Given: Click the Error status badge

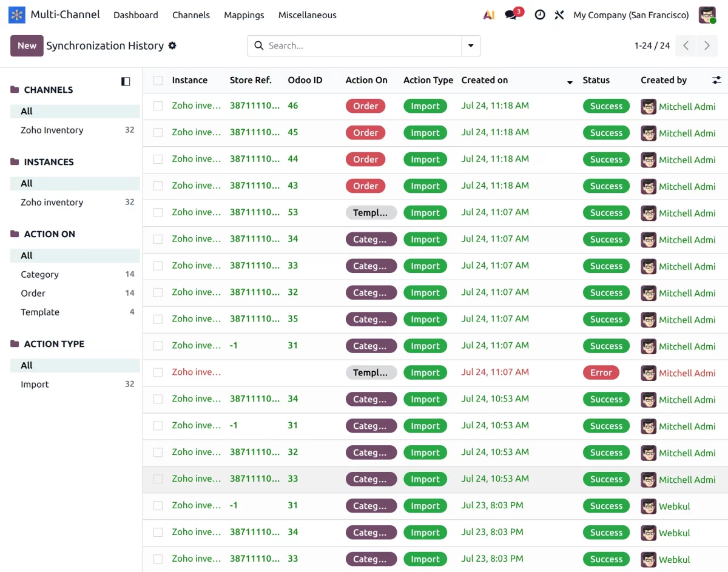Looking at the screenshot, I should point(601,372).
